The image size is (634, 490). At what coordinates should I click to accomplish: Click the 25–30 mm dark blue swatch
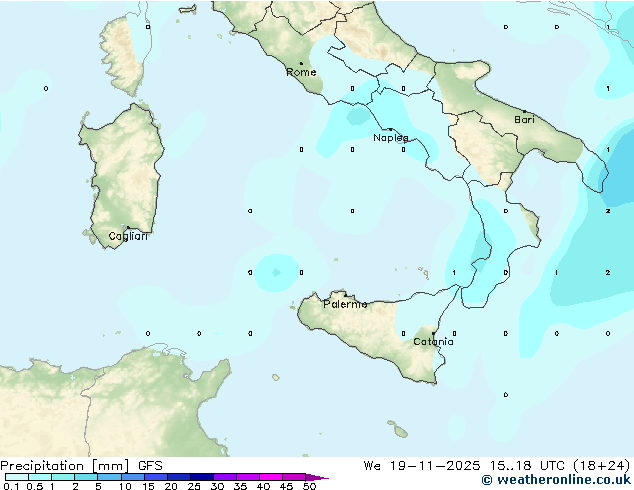coord(201,477)
